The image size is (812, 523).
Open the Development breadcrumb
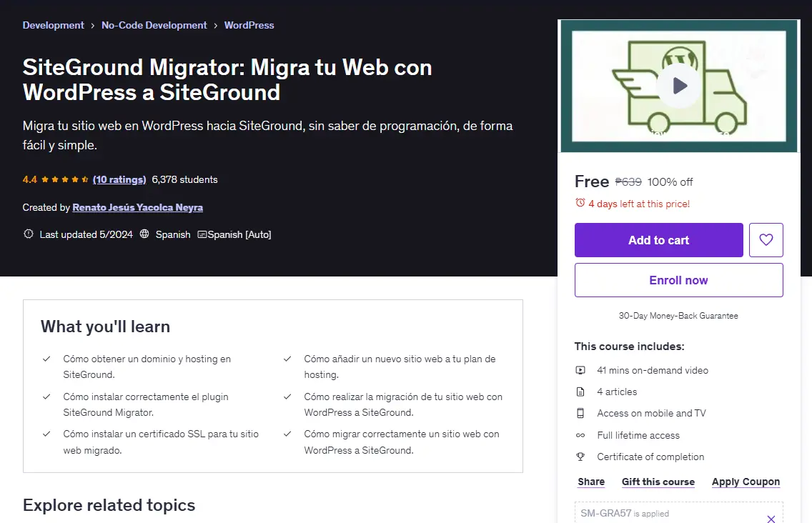coord(54,26)
